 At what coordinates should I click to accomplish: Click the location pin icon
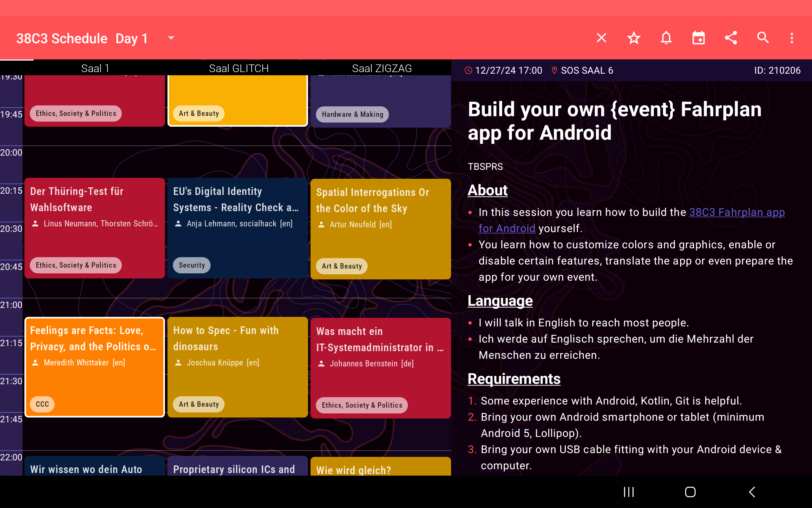click(554, 70)
